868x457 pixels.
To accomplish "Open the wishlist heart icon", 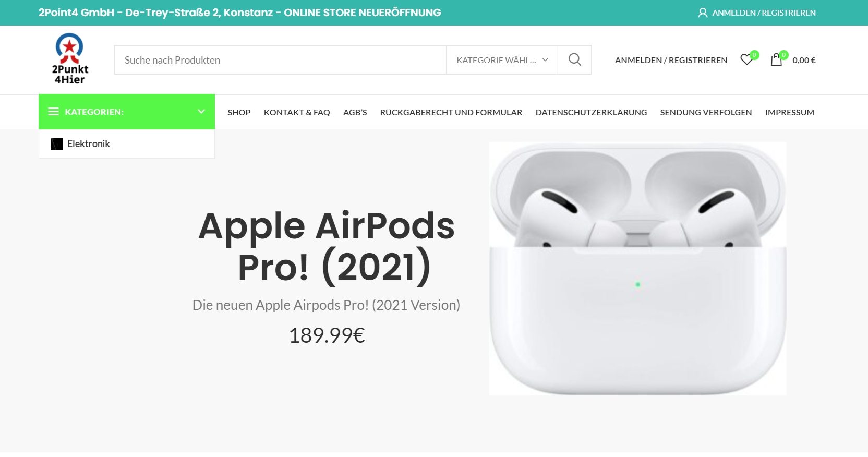I will click(746, 60).
